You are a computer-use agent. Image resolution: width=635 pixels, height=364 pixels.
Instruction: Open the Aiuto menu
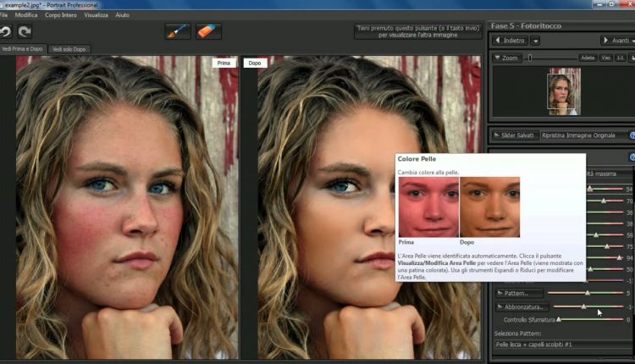[x=122, y=15]
